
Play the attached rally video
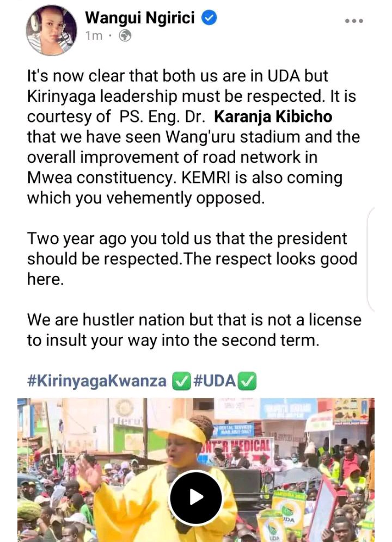pyautogui.click(x=196, y=497)
